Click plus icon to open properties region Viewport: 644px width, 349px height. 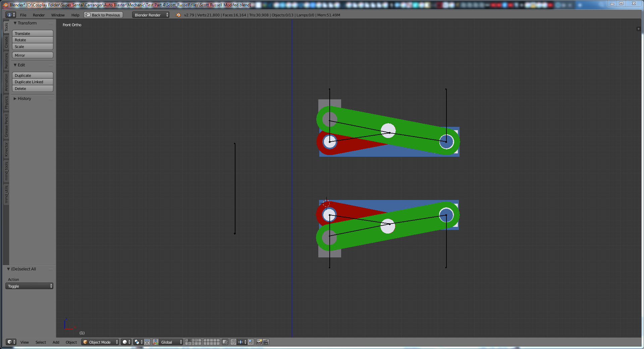[638, 29]
